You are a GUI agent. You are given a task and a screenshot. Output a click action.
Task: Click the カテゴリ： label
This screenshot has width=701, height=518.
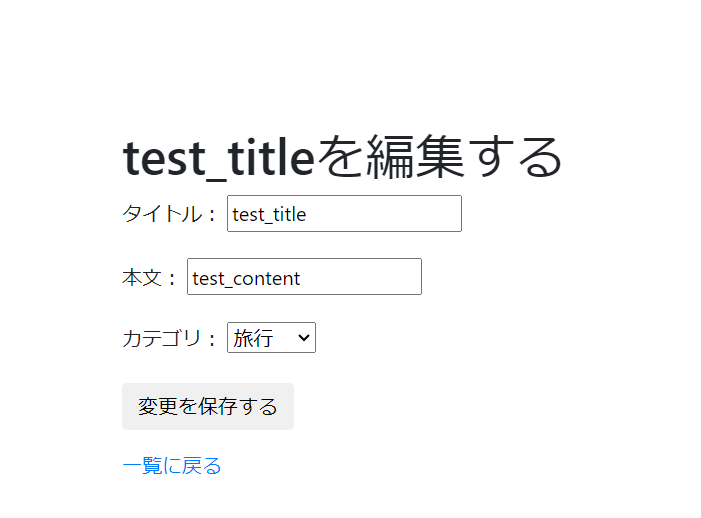170,338
